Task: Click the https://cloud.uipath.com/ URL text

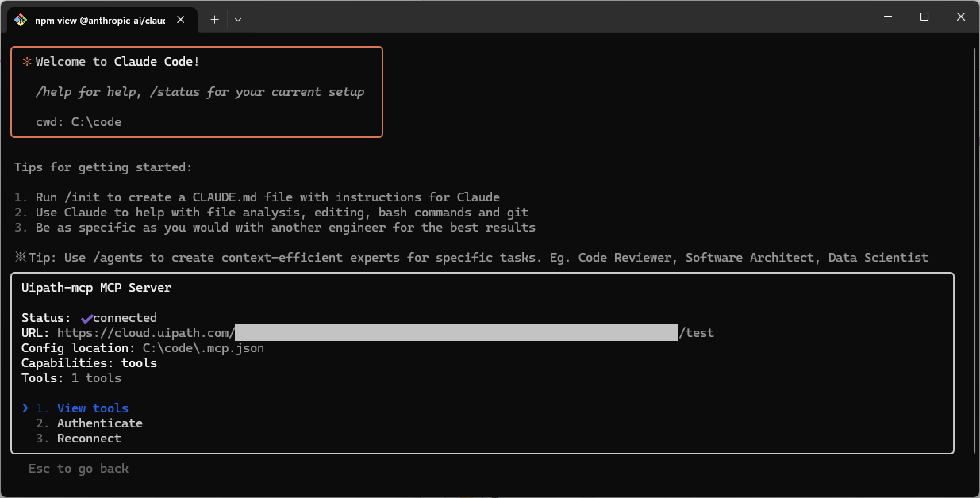Action: [146, 333]
